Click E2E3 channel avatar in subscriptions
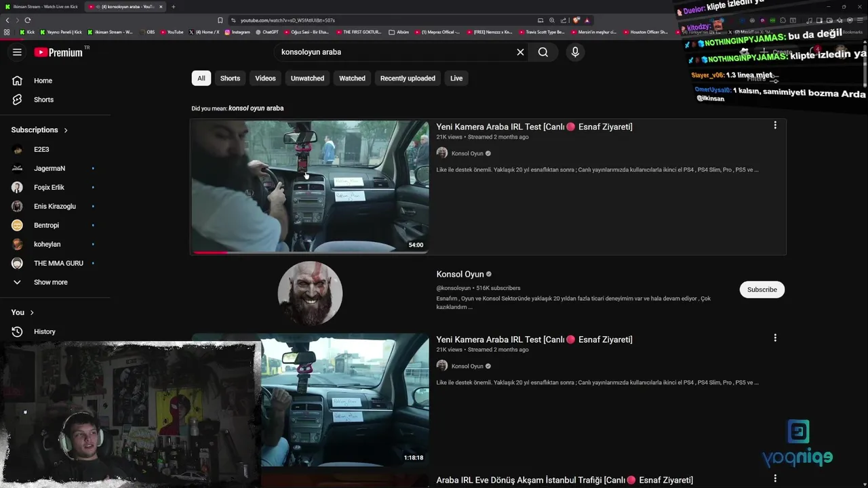Screen dimensions: 868x488 [18, 149]
